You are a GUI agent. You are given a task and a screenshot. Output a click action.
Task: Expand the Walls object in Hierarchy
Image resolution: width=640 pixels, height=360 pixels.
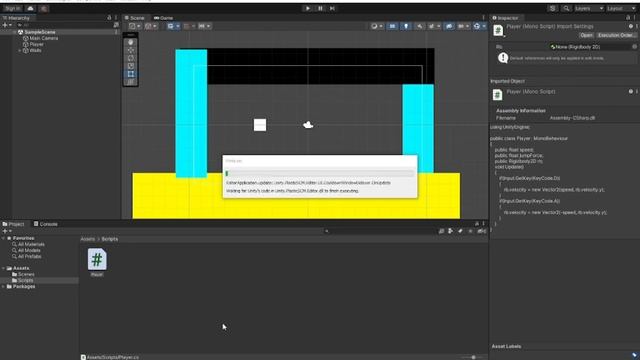point(20,51)
